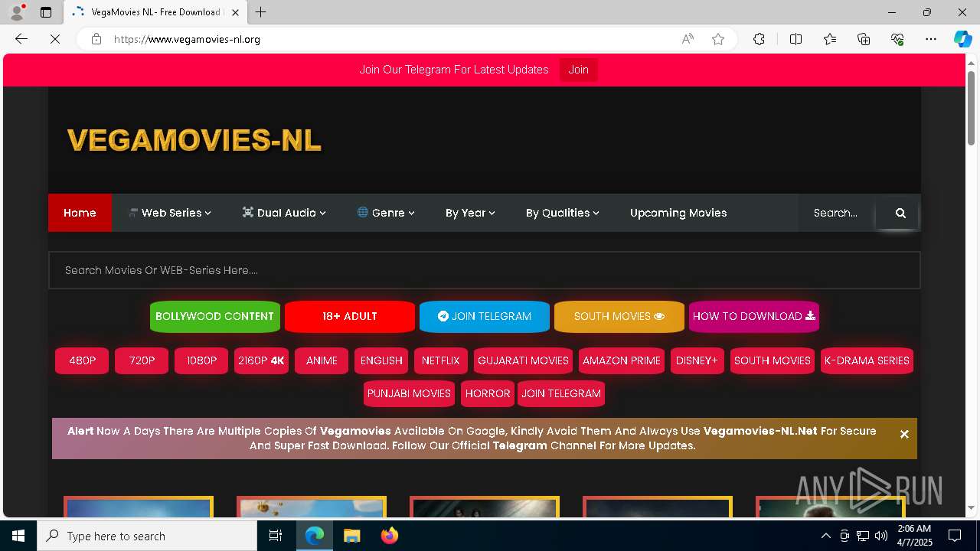The width and height of the screenshot is (980, 551).
Task: Open the Favorites list icon
Action: click(830, 39)
